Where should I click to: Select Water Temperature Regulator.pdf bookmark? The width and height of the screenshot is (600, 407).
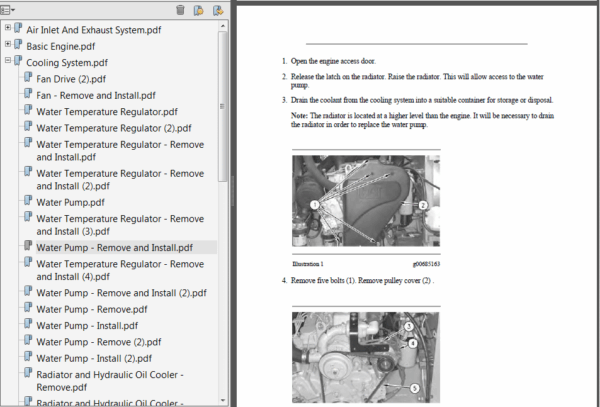coord(107,111)
